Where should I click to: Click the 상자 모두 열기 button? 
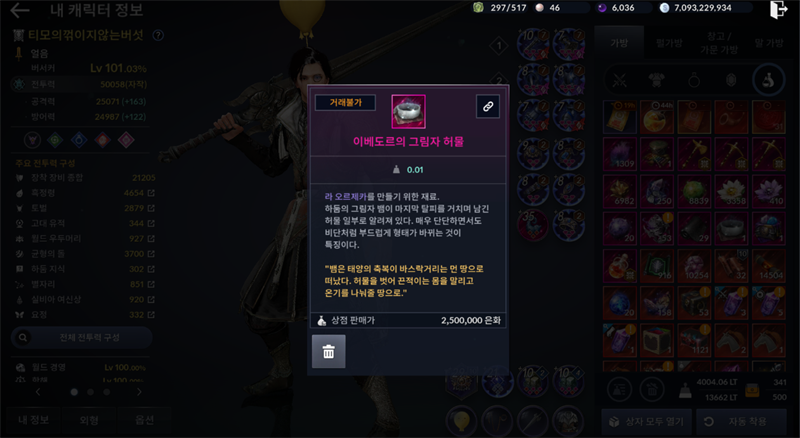pos(647,422)
